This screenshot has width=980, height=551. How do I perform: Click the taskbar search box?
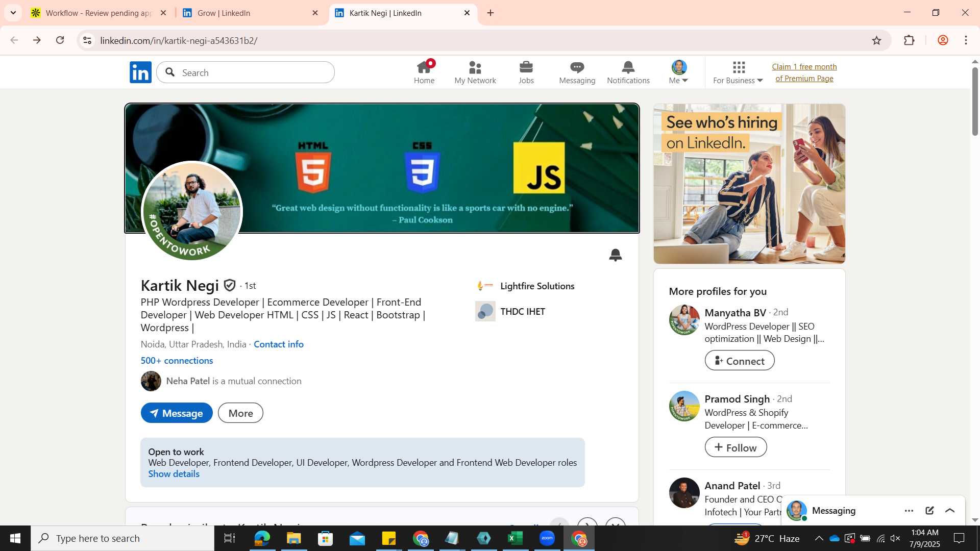(122, 538)
